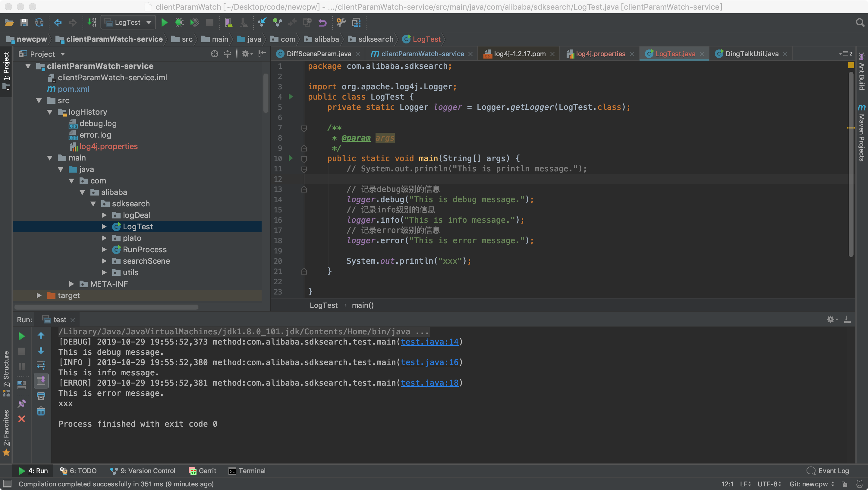
Task: Click the Print icon in Run console
Action: (x=41, y=396)
